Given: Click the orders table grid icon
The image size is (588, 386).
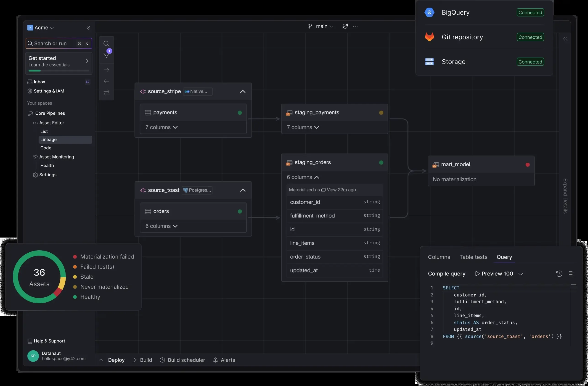Looking at the screenshot, I should click(148, 212).
